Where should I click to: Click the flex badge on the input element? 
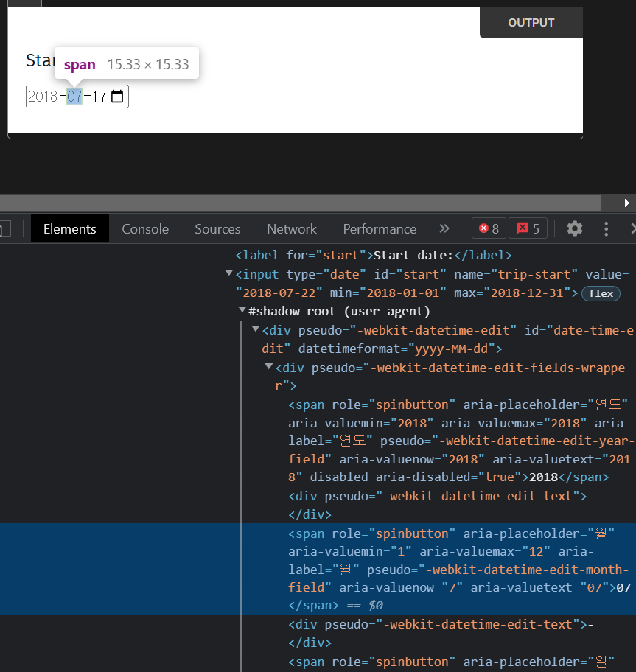pos(601,293)
